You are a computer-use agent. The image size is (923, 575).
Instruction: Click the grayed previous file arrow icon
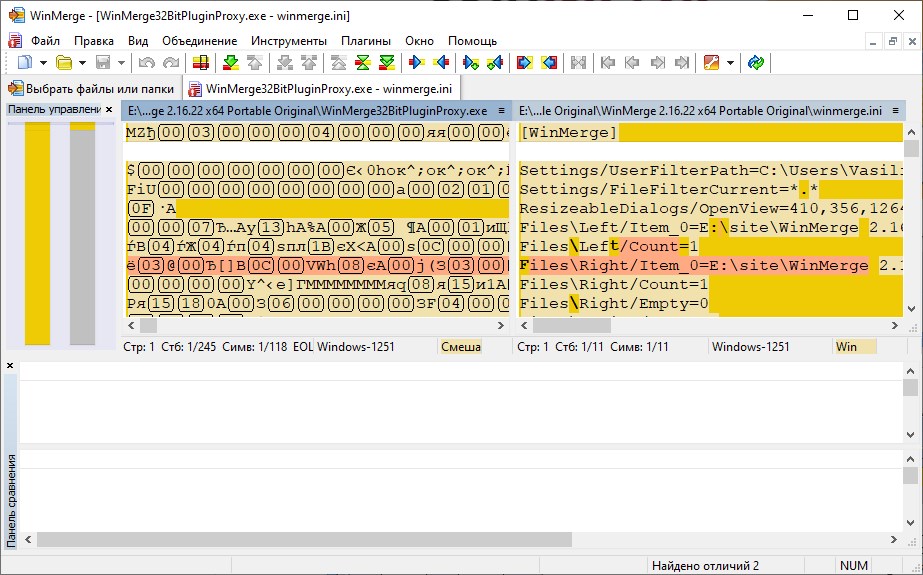632,62
